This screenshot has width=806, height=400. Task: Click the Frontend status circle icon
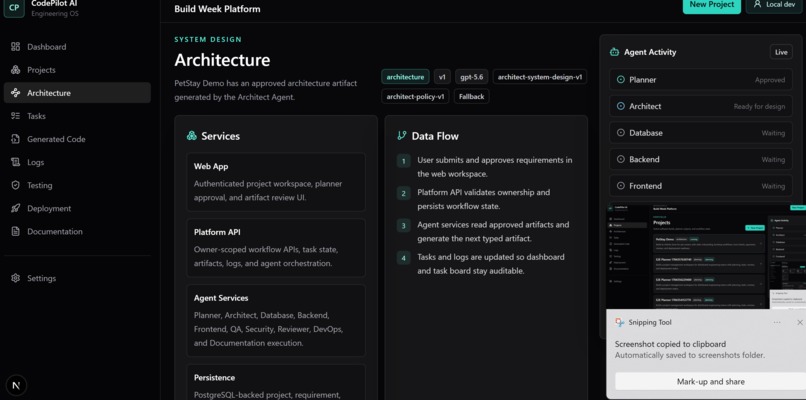tap(620, 186)
